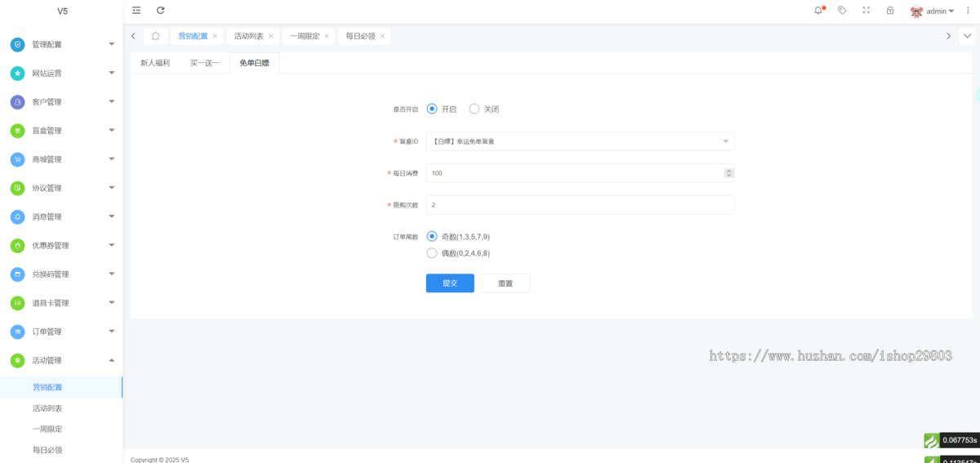Click the 管理配置 sidebar icon

[x=17, y=44]
